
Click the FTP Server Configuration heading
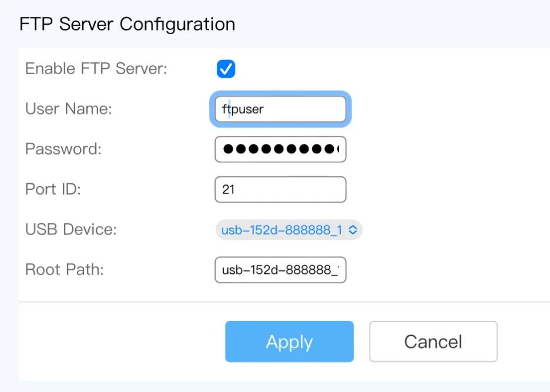point(128,25)
